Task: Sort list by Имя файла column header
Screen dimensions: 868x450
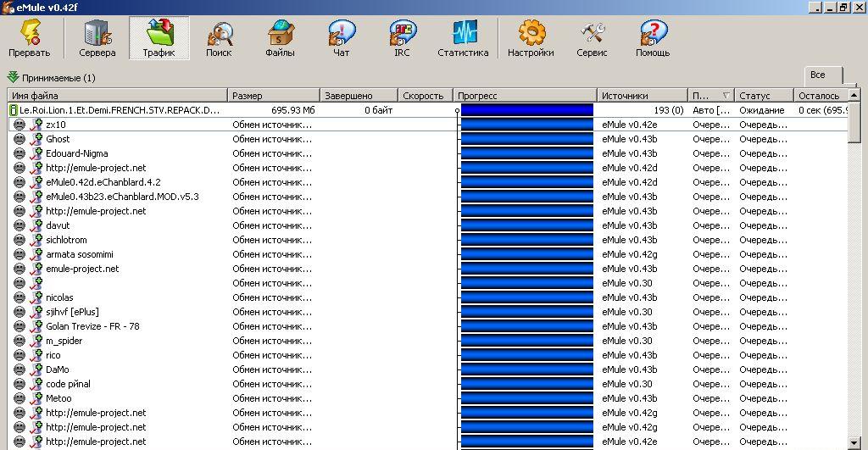Action: click(117, 96)
